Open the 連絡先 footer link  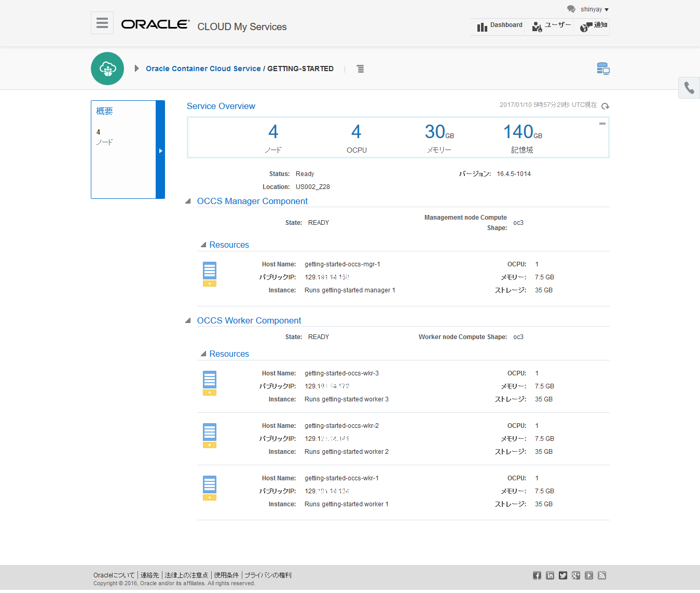pos(149,575)
